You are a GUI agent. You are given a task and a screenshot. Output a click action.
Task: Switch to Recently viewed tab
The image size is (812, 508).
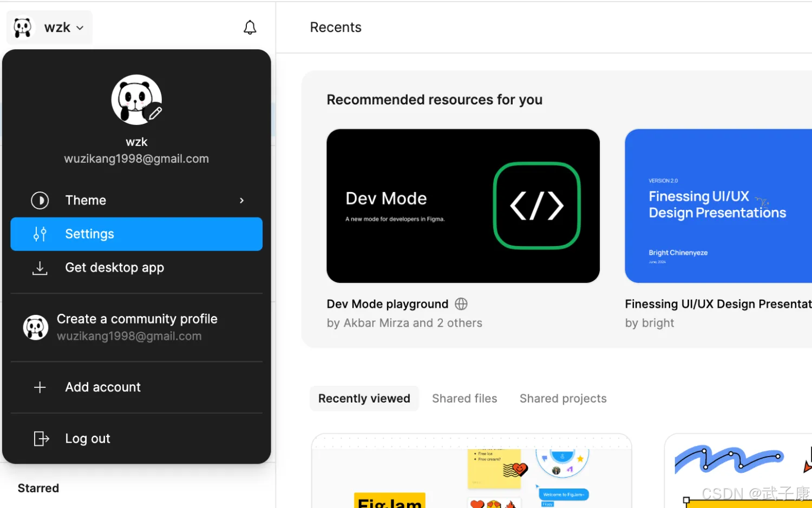coord(364,399)
